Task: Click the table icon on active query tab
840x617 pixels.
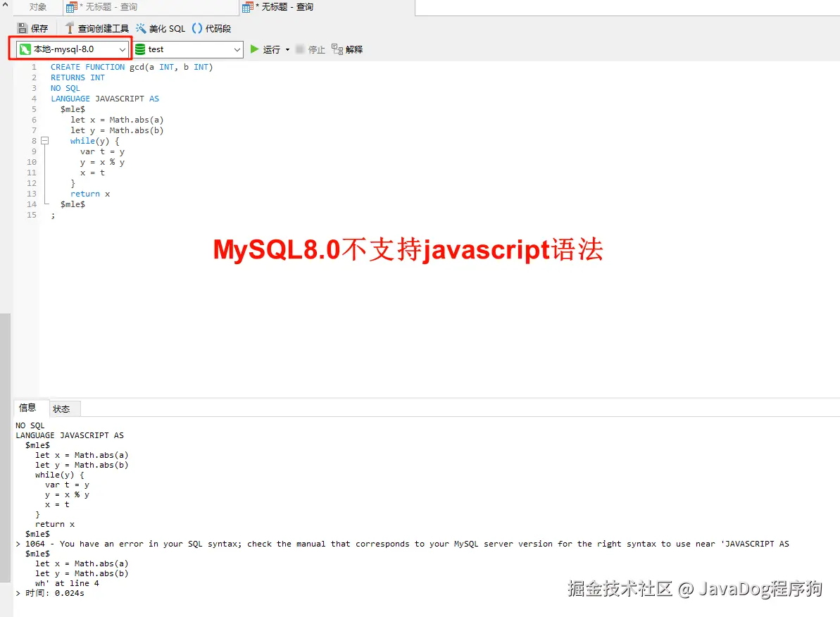Action: pyautogui.click(x=248, y=7)
